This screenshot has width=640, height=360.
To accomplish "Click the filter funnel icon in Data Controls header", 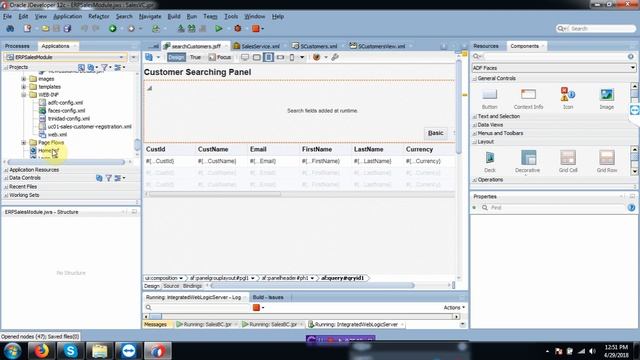I will pos(109,178).
